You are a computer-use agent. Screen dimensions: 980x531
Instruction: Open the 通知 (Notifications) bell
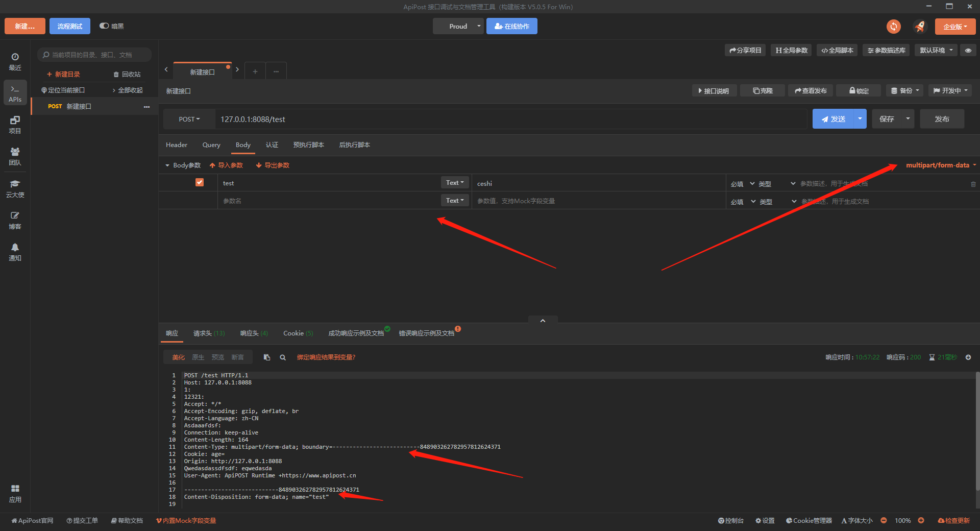[15, 252]
